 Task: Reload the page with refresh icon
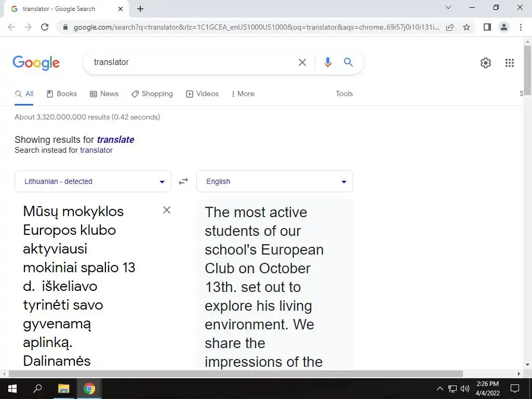tap(45, 27)
